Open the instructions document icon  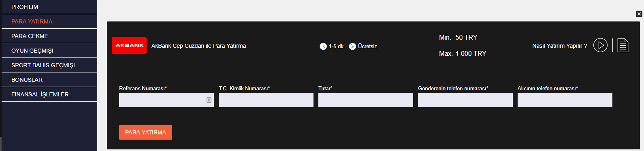[x=623, y=45]
